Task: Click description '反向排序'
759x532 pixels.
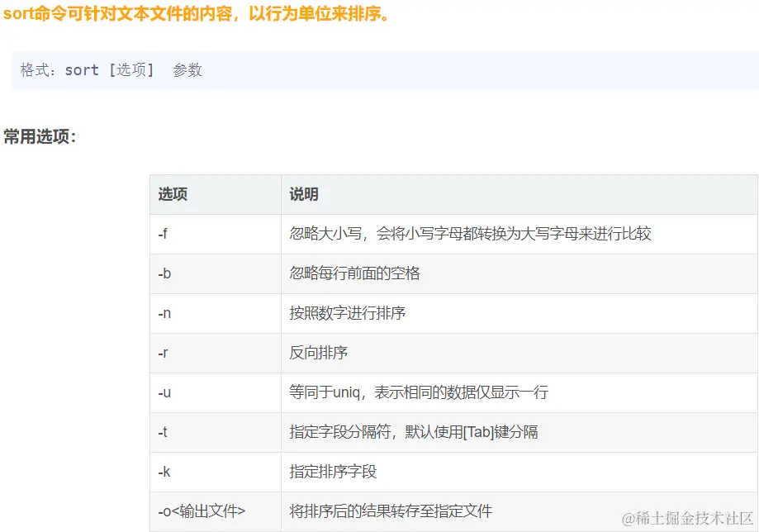Action: click(318, 353)
